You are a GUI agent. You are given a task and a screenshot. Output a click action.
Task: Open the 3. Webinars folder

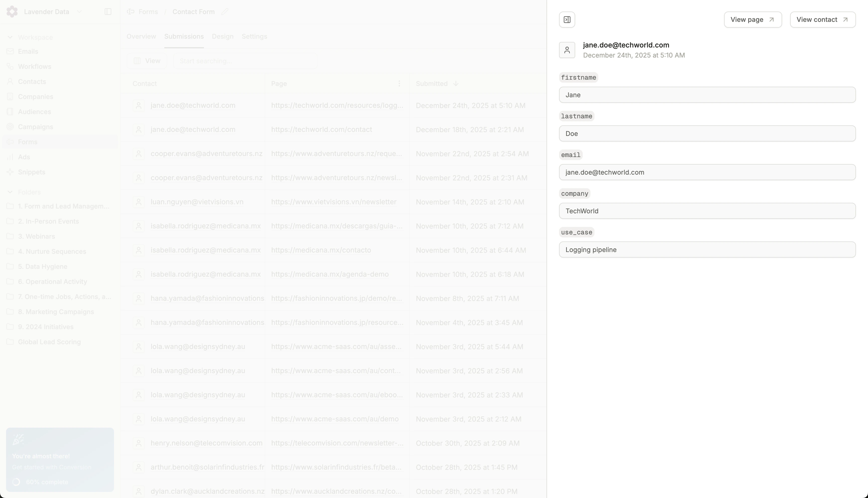tap(36, 236)
